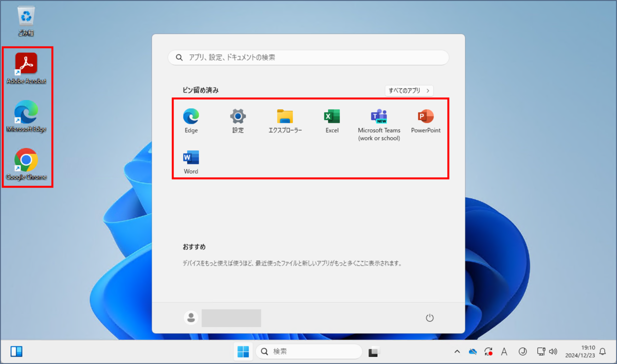Screen dimensions: 617x364
Task: Launch Edge from pinned apps
Action: (x=191, y=121)
